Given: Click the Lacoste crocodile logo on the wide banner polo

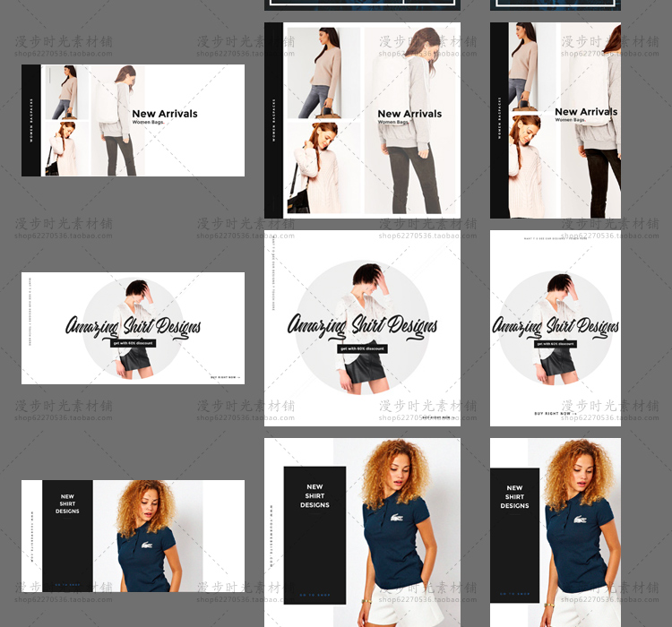Looking at the screenshot, I should tap(145, 546).
